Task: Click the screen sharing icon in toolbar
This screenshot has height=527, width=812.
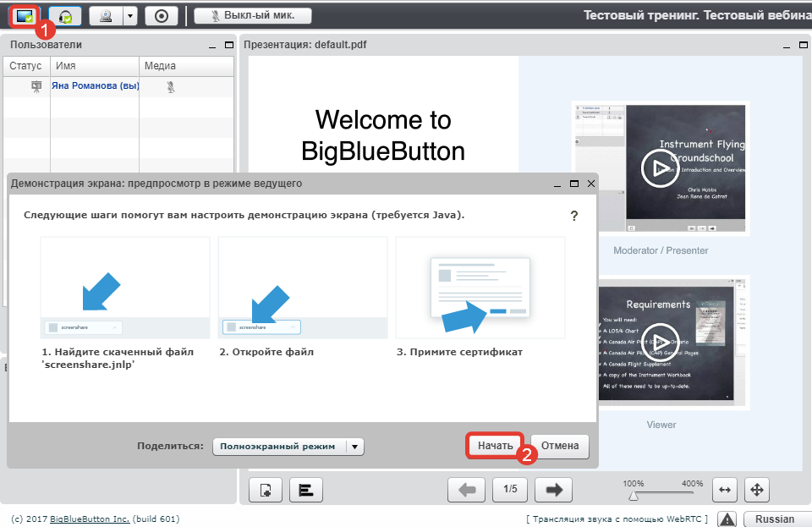Action: pos(25,16)
